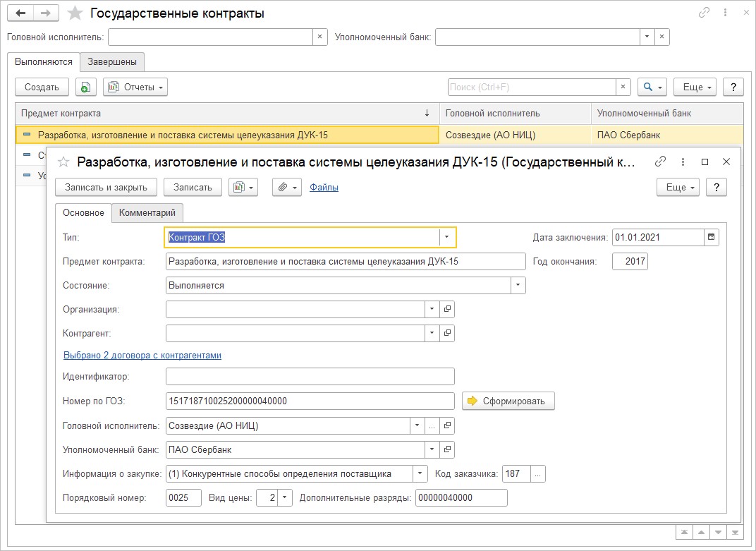Open the Вид цены dropdown
This screenshot has height=551, width=756.
point(284,498)
